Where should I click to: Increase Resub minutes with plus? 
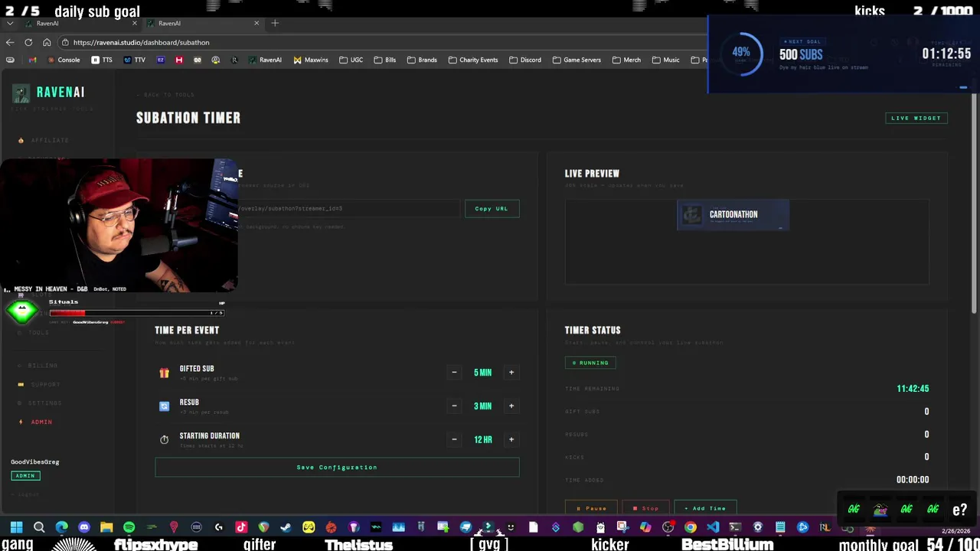coord(511,406)
